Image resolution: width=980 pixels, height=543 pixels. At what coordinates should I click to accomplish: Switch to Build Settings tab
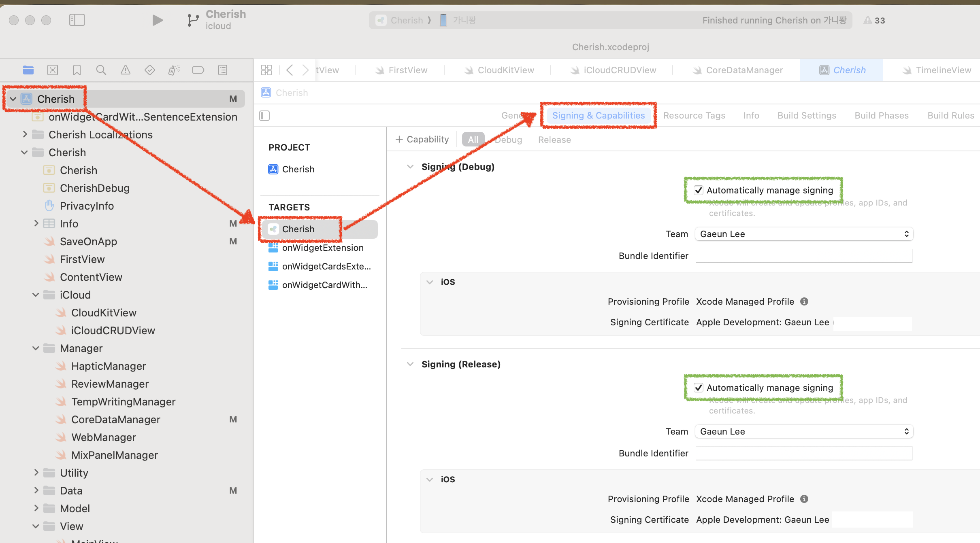point(807,115)
